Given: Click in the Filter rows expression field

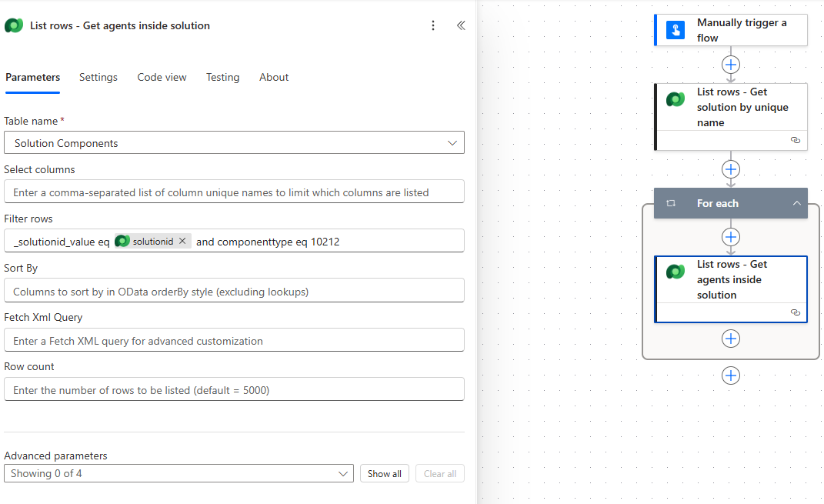Looking at the screenshot, I should click(x=234, y=241).
